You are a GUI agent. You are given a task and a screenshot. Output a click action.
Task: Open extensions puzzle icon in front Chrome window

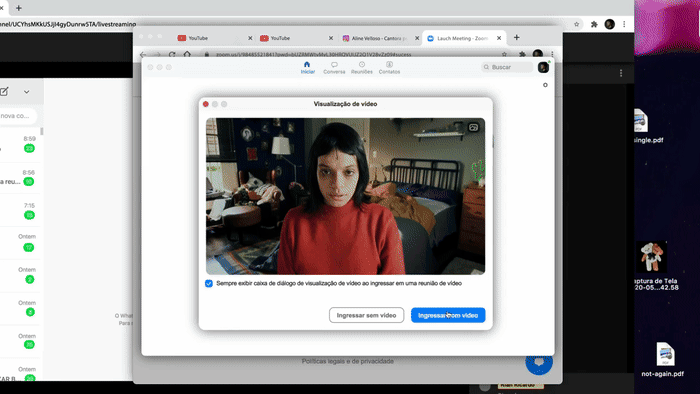click(522, 54)
